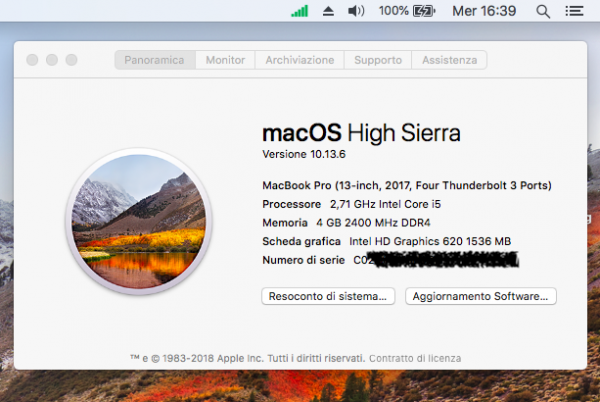
Task: Open Aggiornamento Software button
Action: point(481,296)
